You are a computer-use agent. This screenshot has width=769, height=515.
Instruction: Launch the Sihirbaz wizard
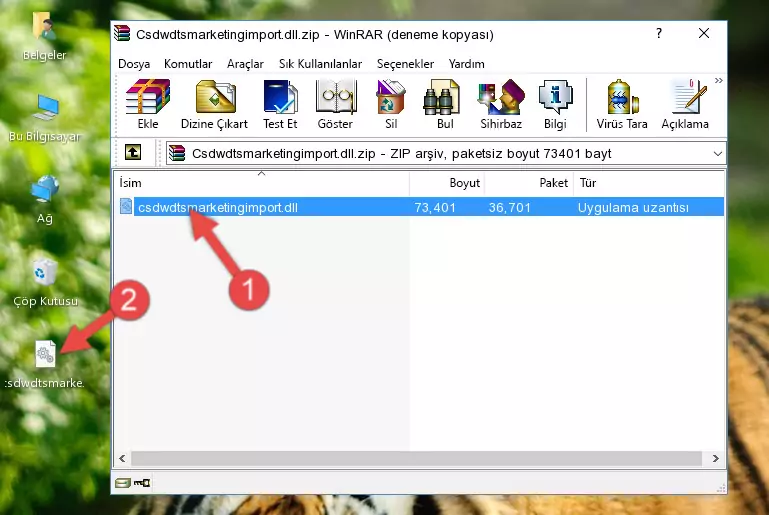501,104
